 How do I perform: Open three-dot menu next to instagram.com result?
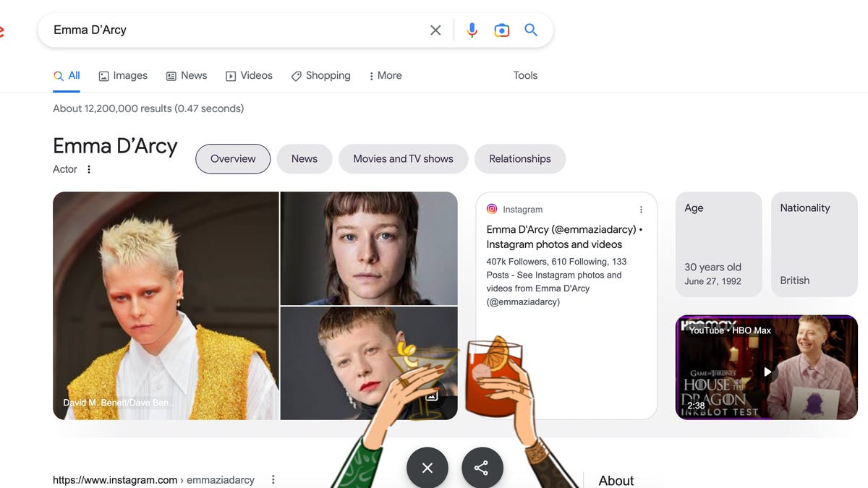273,479
